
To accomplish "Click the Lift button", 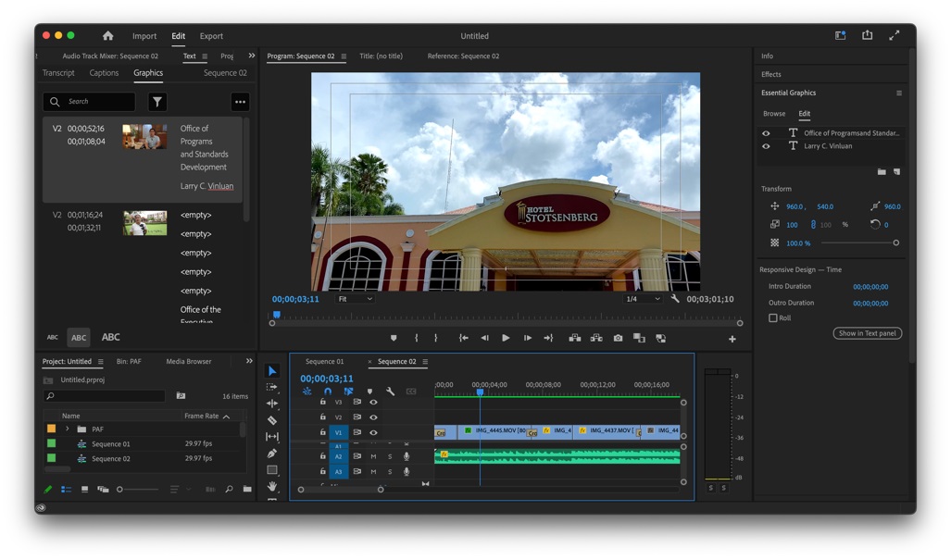I will (575, 338).
